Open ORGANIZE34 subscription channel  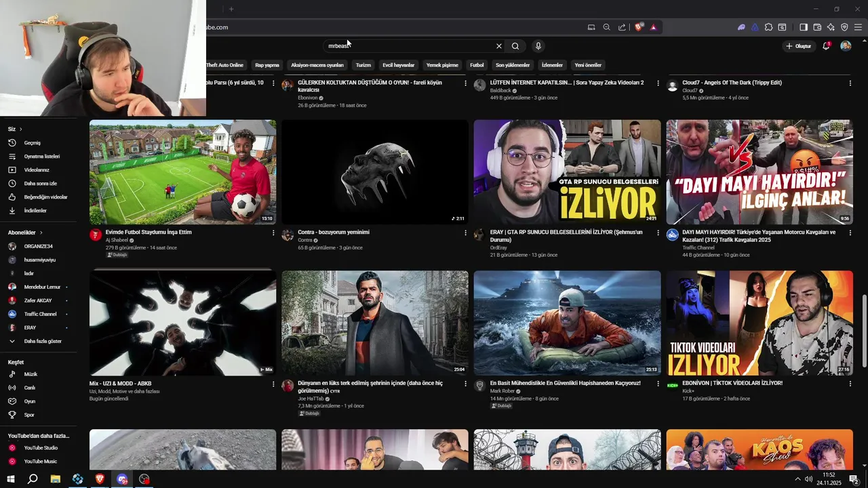click(x=39, y=246)
